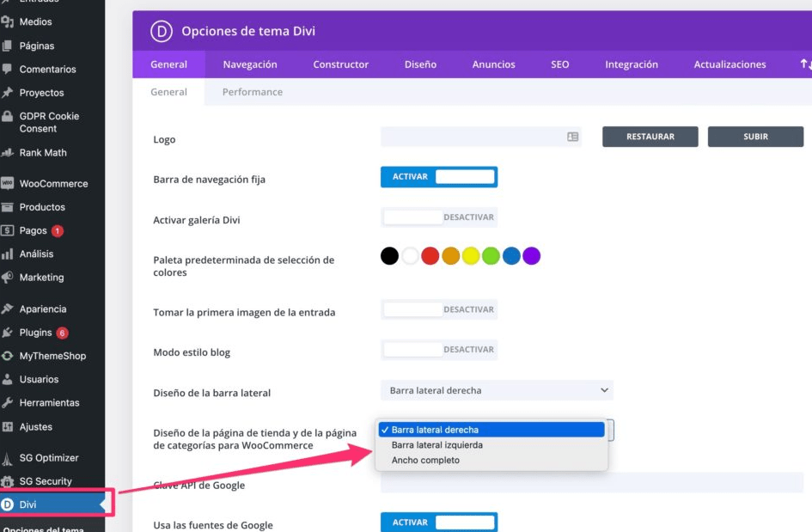Click the MyThemeShop refresh icon

[7, 356]
